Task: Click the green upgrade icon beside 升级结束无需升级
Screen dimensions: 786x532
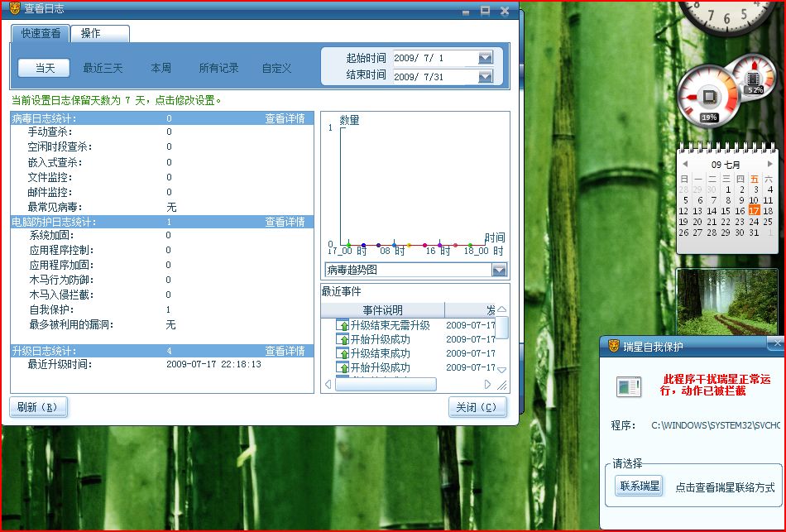Action: (343, 325)
